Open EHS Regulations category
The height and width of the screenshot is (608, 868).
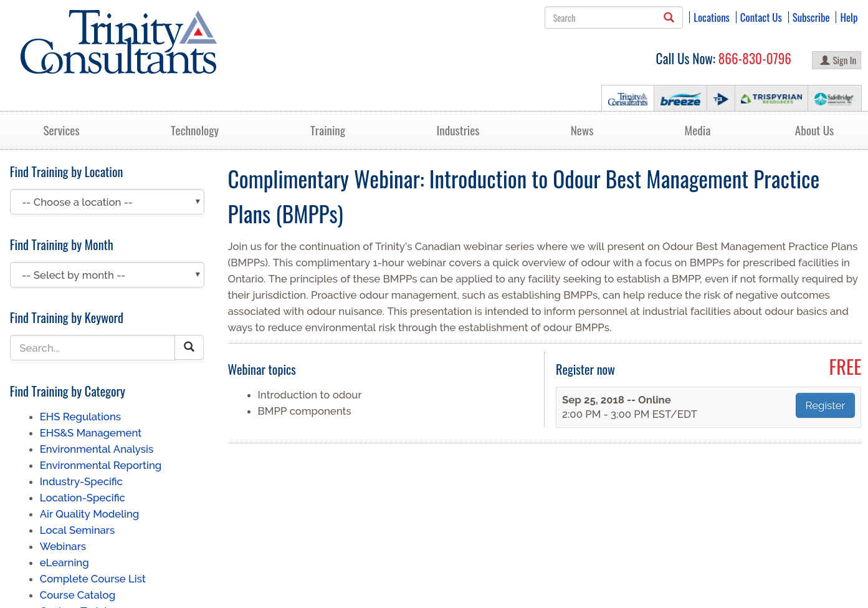point(80,417)
